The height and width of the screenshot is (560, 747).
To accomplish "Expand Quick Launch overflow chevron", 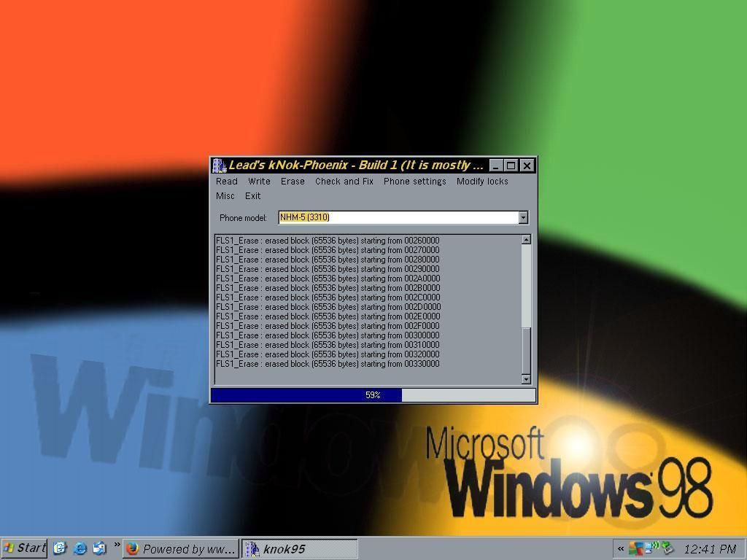I will pyautogui.click(x=117, y=545).
